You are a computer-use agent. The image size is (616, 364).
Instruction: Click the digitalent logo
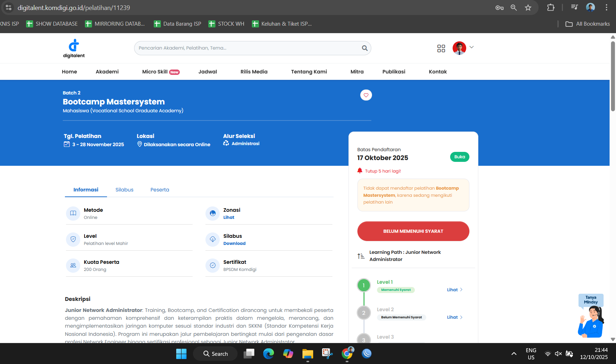pyautogui.click(x=74, y=48)
